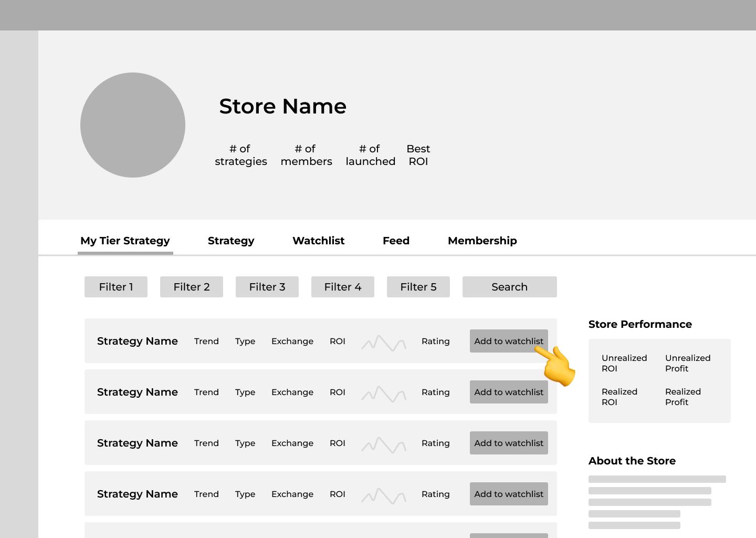The width and height of the screenshot is (756, 538).
Task: Click into the Search field
Action: [x=509, y=287]
